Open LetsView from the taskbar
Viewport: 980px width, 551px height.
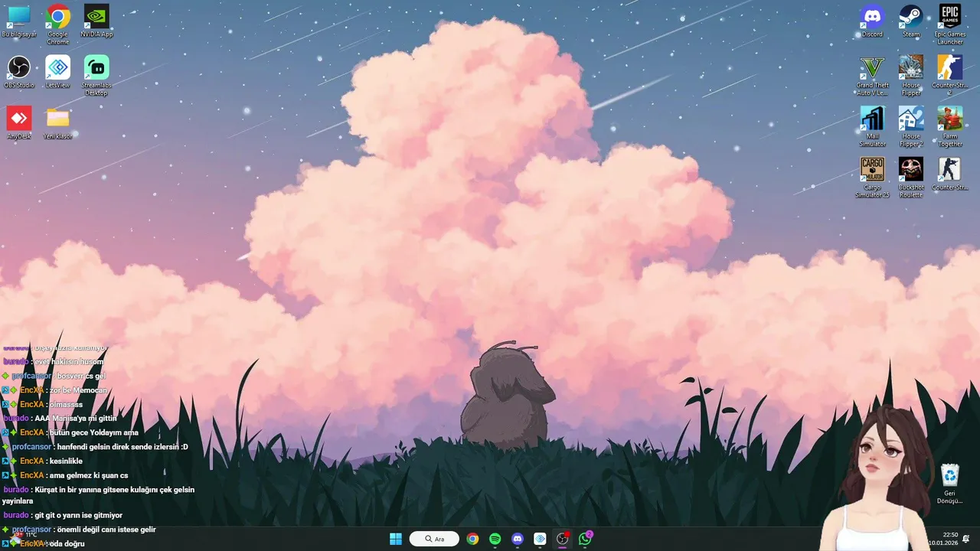pos(540,539)
